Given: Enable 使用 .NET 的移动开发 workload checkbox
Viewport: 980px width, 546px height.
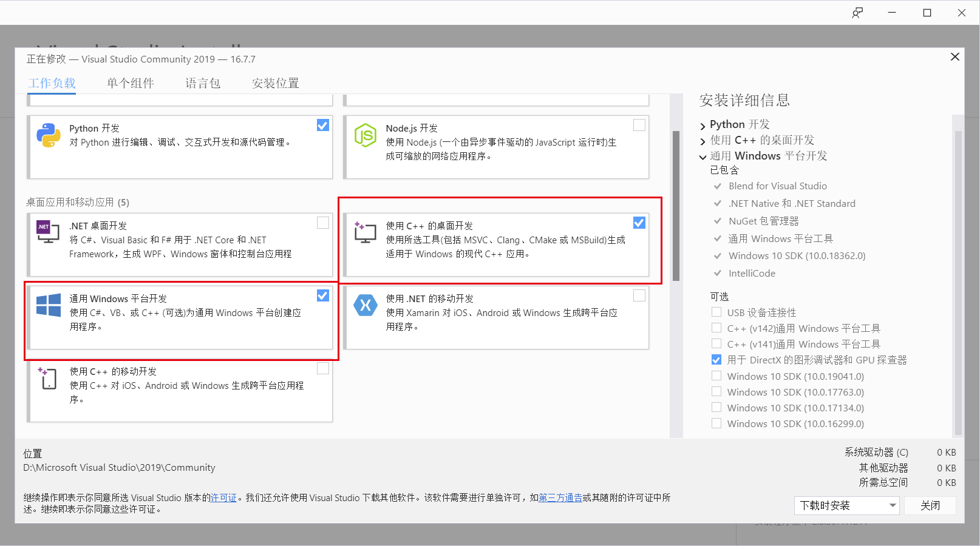Looking at the screenshot, I should click(x=639, y=295).
